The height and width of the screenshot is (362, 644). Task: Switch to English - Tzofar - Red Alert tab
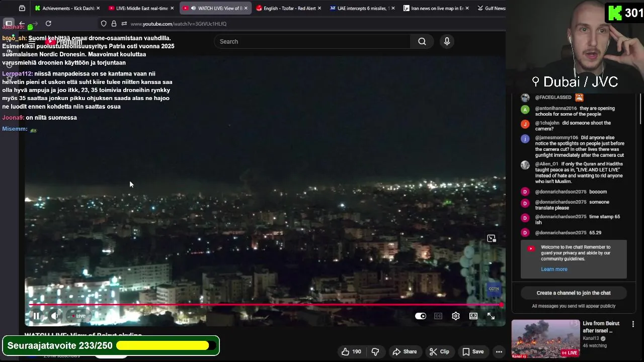[289, 8]
